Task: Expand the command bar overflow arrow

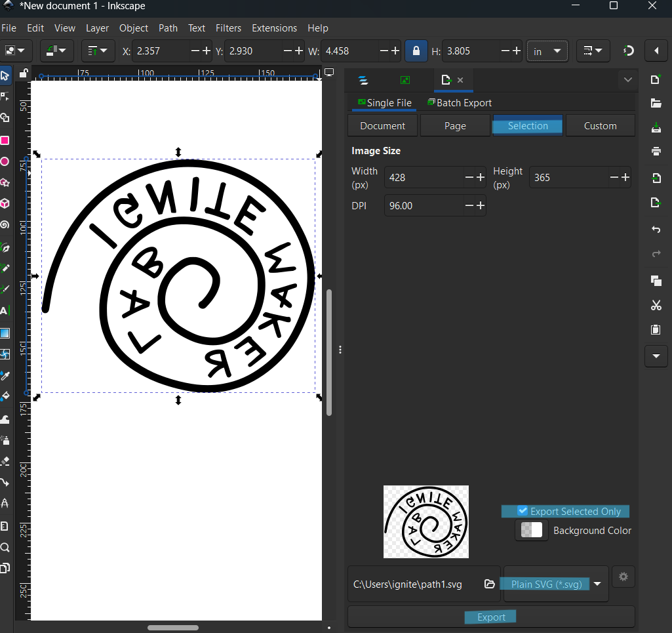Action: click(656, 356)
